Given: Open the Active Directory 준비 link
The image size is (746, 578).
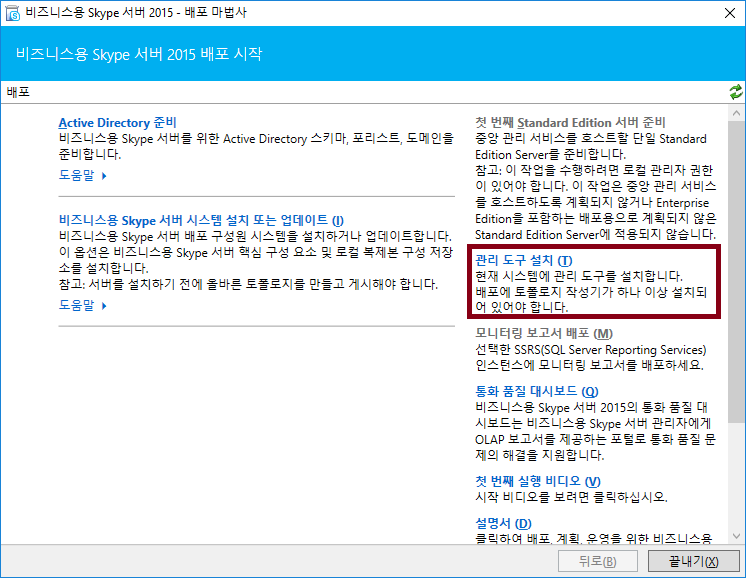Looking at the screenshot, I should 117,122.
